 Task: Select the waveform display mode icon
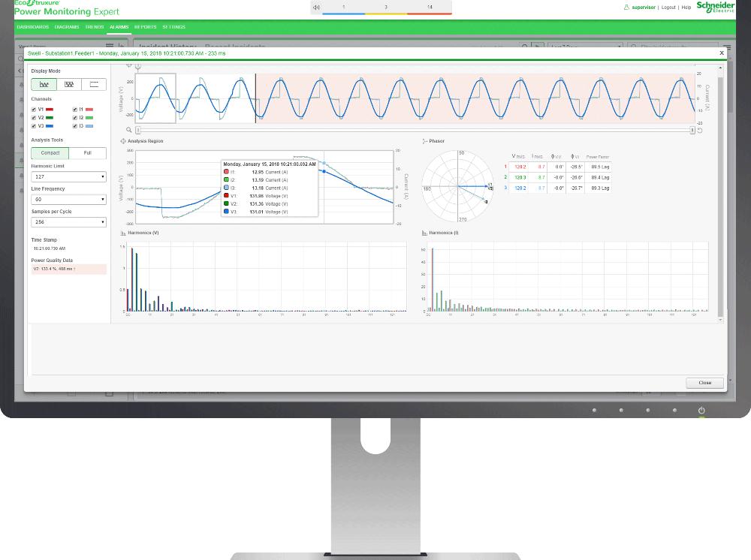(44, 84)
